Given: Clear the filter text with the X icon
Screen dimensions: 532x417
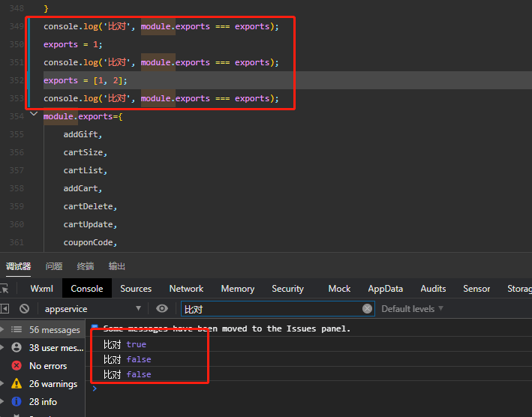Looking at the screenshot, I should 367,308.
